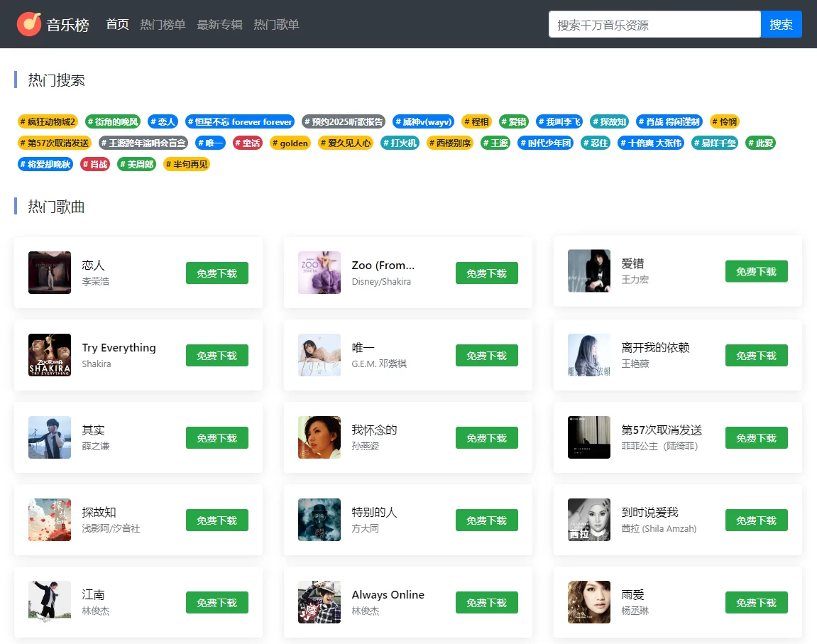Go to the 首页 navigation item
Screen dimensions: 817x644
tap(118, 25)
